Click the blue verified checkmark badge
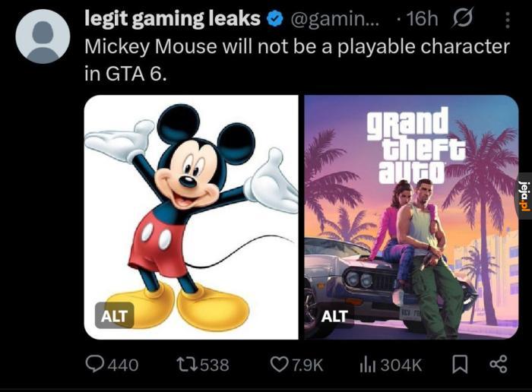 click(x=275, y=19)
